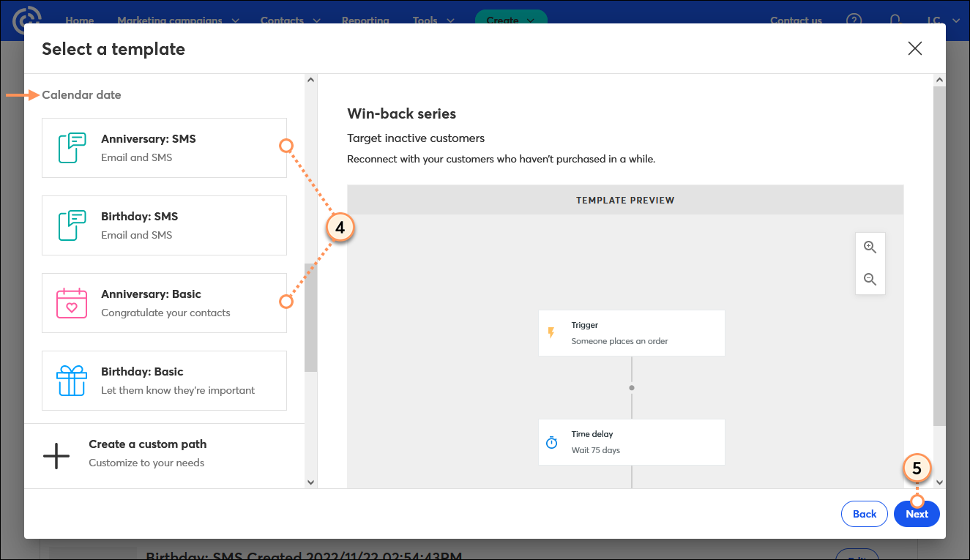Screen dimensions: 970x560
Task: Select the Birthday: Basic template card
Action: [164, 381]
